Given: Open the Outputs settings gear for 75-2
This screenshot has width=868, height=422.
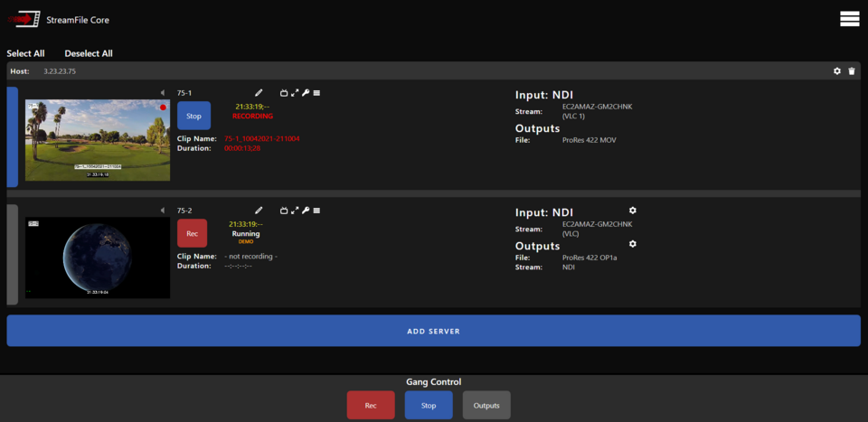Looking at the screenshot, I should (x=632, y=244).
